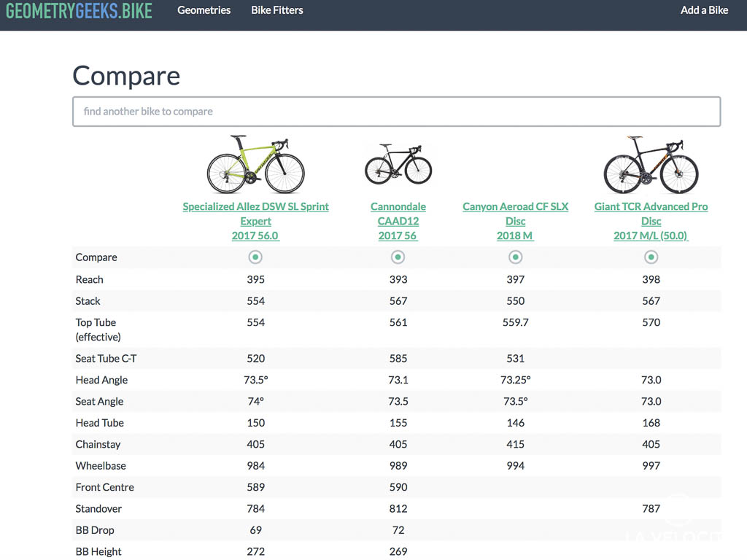Click the Cannondale CAAD12 bike image
Image resolution: width=747 pixels, height=560 pixels.
(398, 164)
